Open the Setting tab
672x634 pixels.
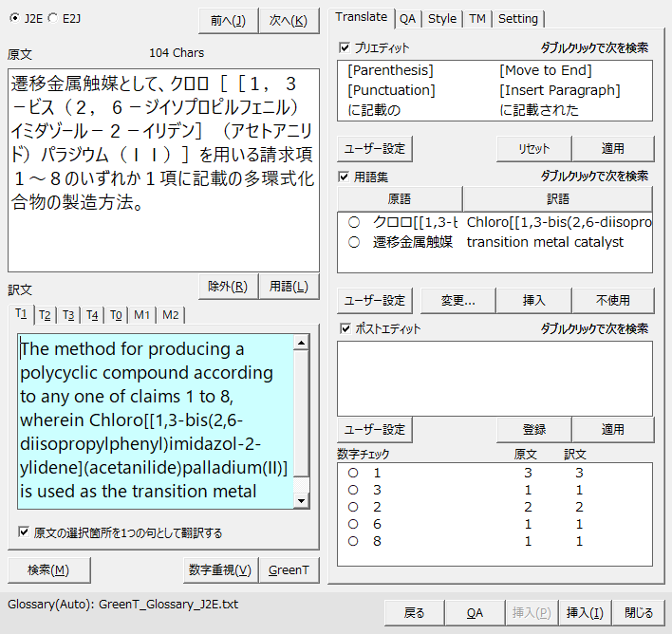point(517,18)
